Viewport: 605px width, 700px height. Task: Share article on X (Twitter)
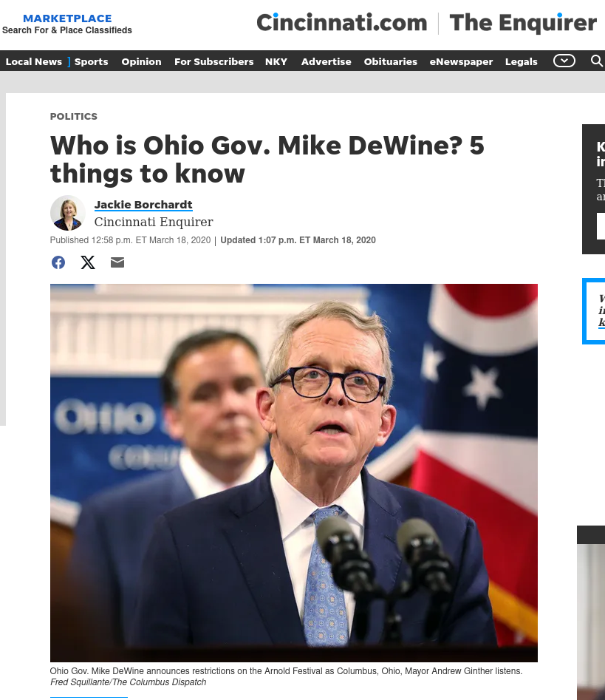point(88,262)
